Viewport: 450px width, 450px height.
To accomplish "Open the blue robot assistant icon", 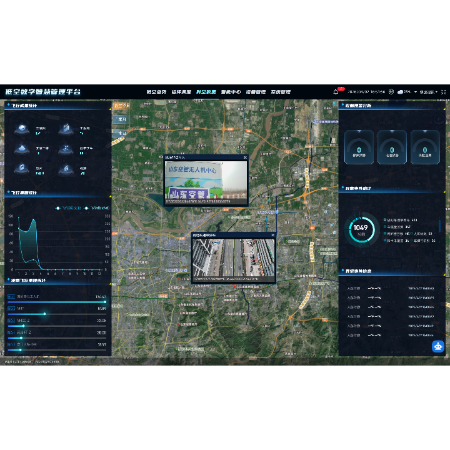I will (438, 346).
